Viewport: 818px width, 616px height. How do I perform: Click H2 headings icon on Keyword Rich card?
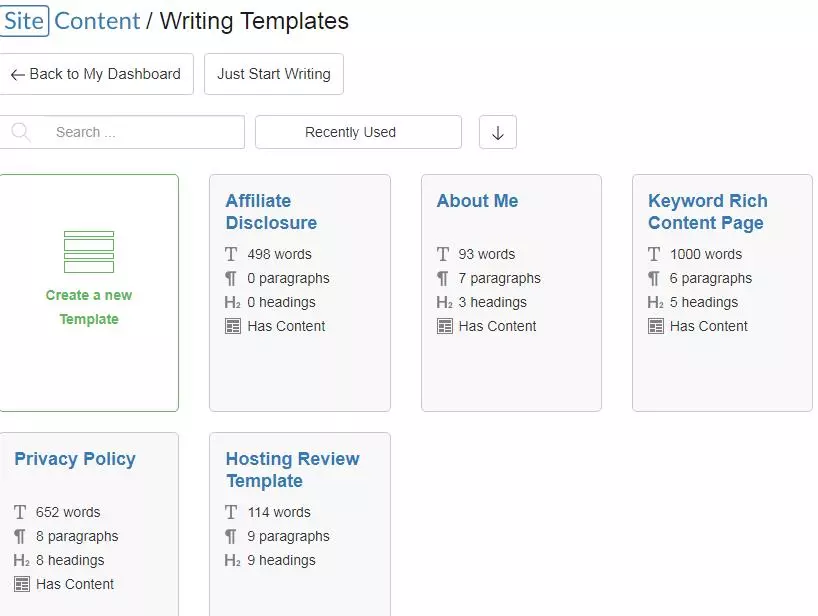pyautogui.click(x=655, y=302)
